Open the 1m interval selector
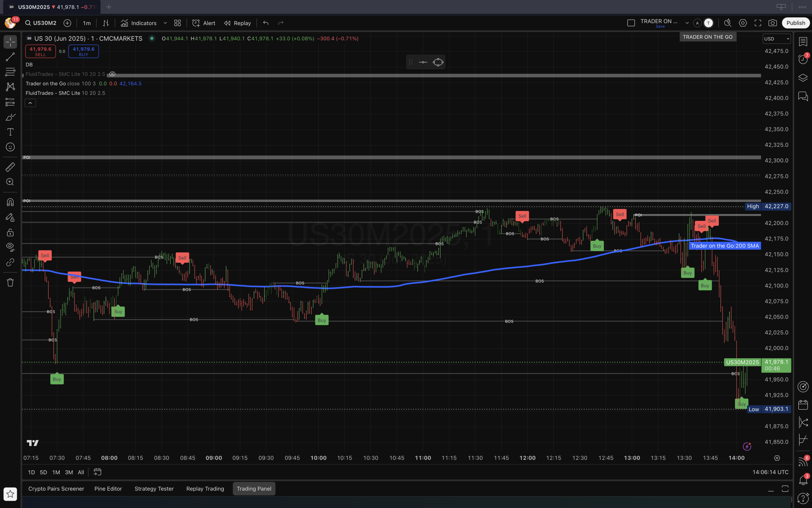Image resolution: width=812 pixels, height=508 pixels. 87,23
